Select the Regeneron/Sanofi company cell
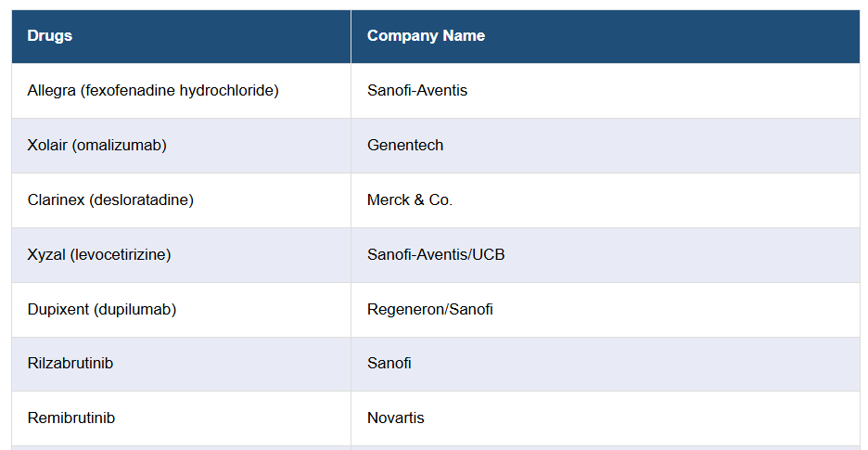The width and height of the screenshot is (868, 450). pyautogui.click(x=430, y=310)
